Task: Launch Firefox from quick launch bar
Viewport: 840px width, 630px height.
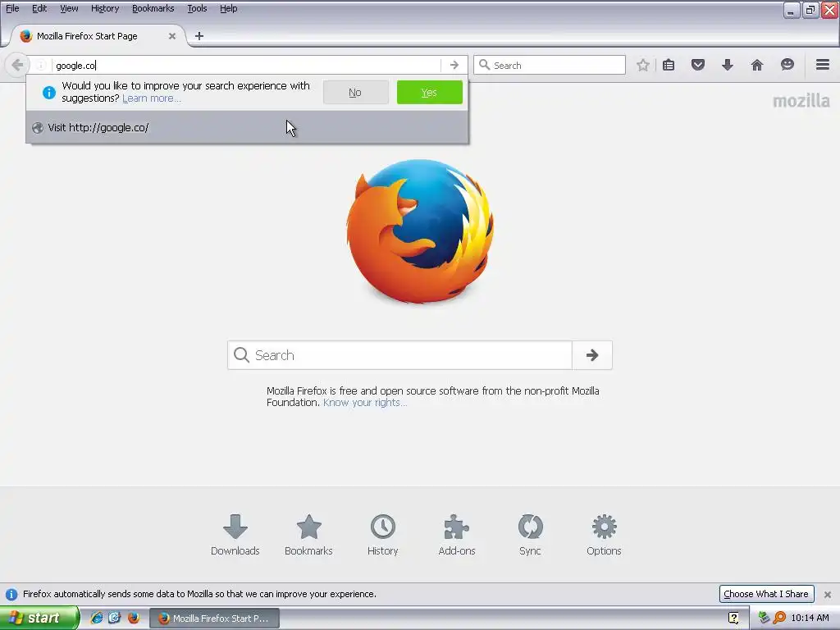Action: [x=134, y=618]
